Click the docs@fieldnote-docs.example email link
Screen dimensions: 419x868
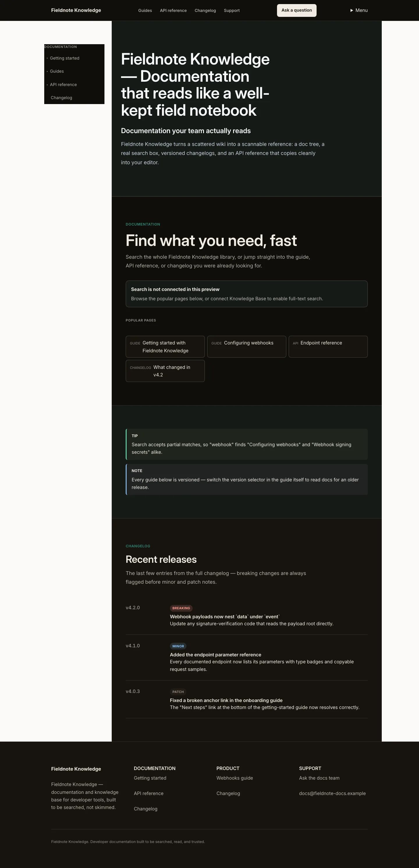pyautogui.click(x=332, y=794)
